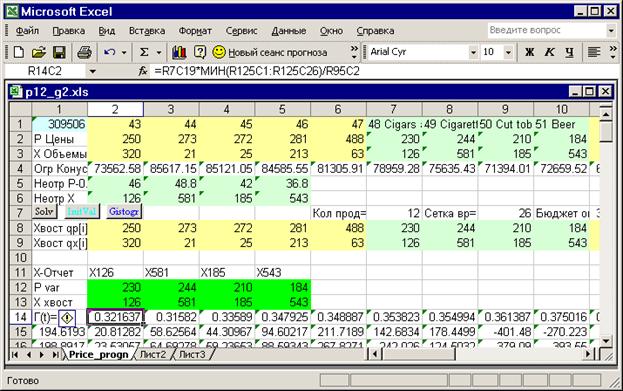623x391 pixels.
Task: Save the workbook with the floppy icon
Action: pyautogui.click(x=59, y=52)
